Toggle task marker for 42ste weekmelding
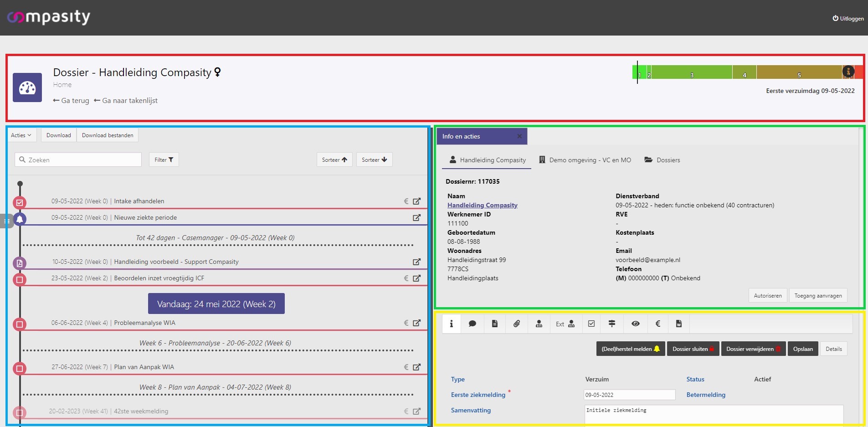Viewport: 868px width, 427px height. click(x=20, y=412)
